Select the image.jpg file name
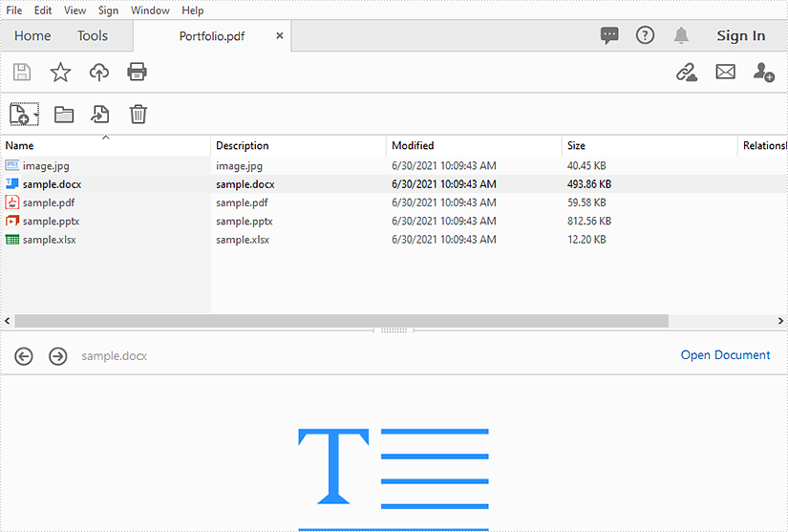Screen dimensions: 788x532 [x=46, y=166]
